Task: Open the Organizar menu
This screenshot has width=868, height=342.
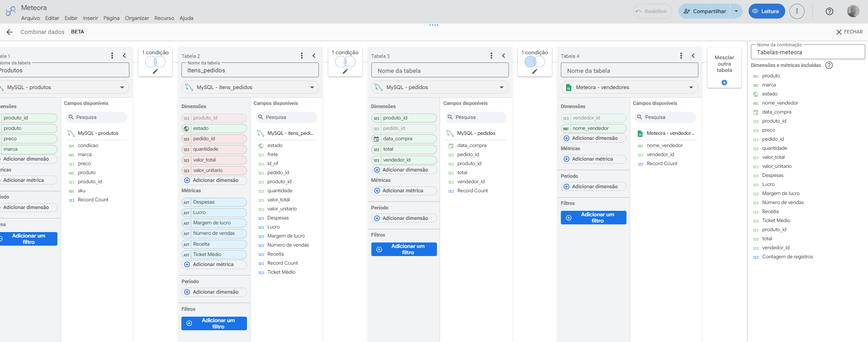Action: pyautogui.click(x=137, y=18)
